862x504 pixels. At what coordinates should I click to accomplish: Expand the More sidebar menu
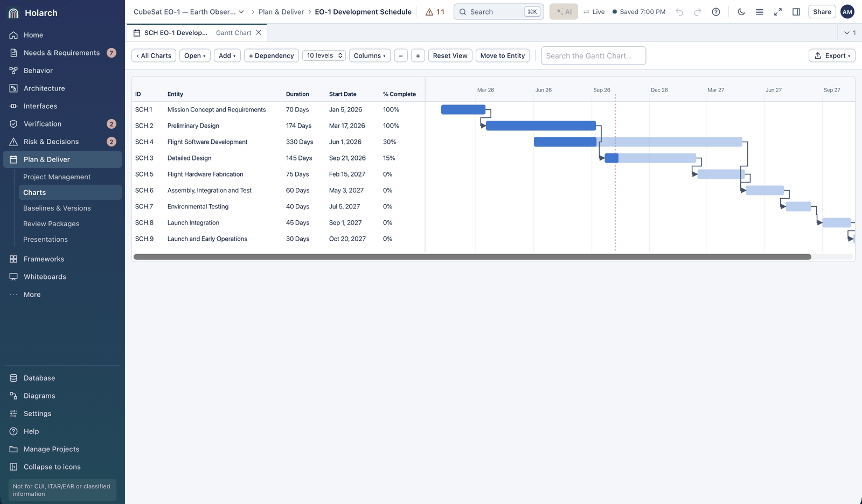62,295
